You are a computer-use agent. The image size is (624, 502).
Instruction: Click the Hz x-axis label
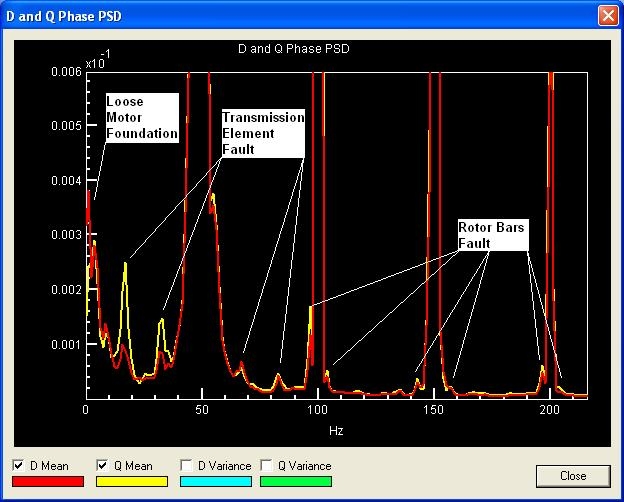336,429
